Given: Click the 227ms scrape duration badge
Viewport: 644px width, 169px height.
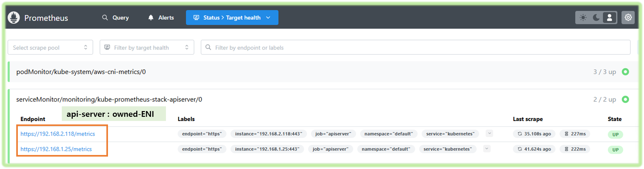Looking at the screenshot, I should pos(575,134).
